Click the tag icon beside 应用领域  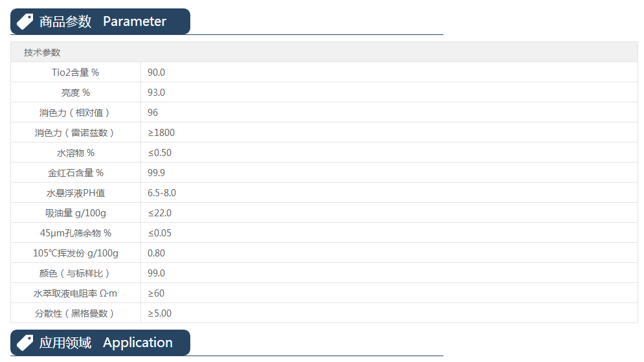pos(25,343)
